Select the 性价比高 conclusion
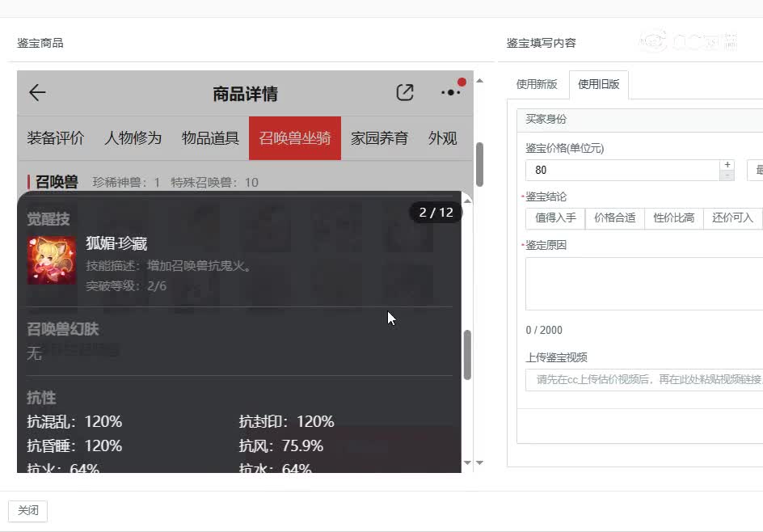This screenshot has width=763, height=532. pos(674,217)
